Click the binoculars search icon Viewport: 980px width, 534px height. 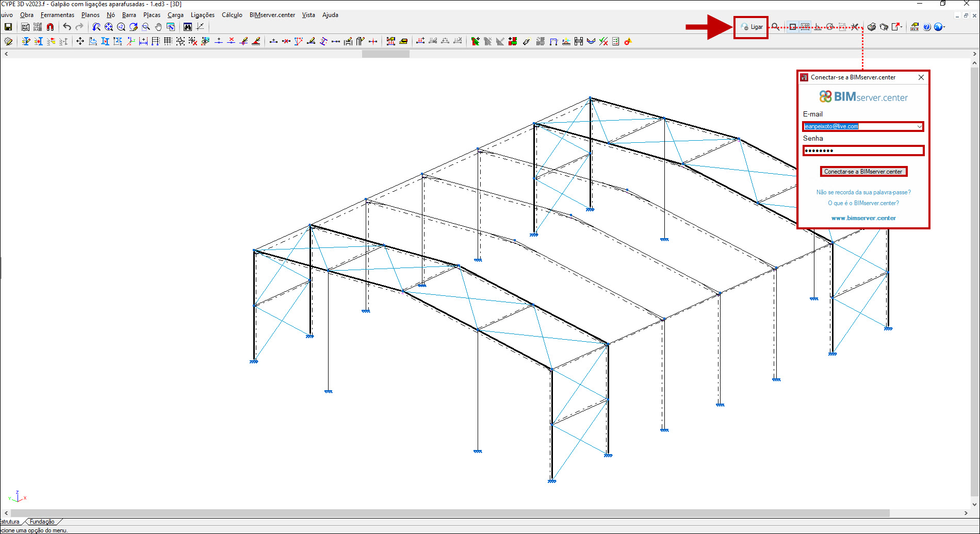(x=188, y=27)
